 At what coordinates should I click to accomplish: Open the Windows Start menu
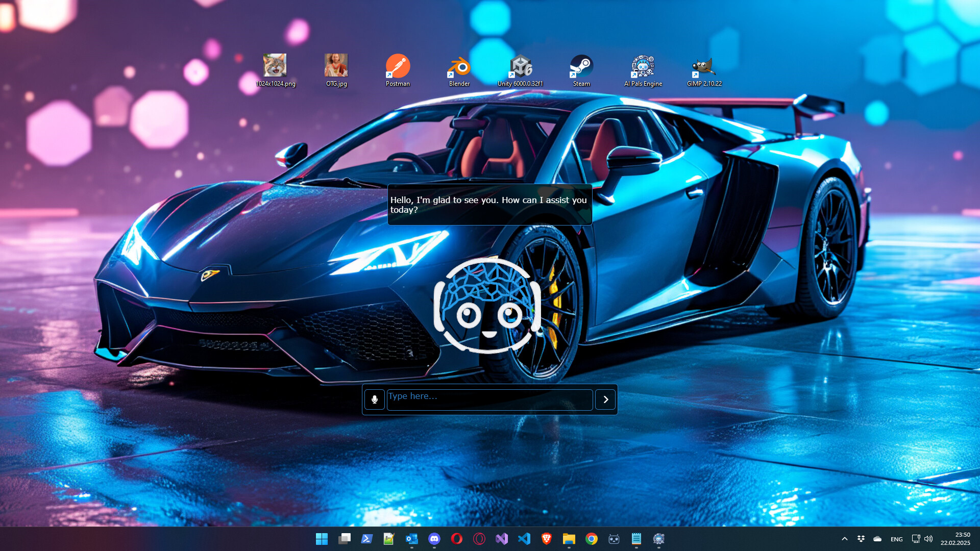[322, 539]
